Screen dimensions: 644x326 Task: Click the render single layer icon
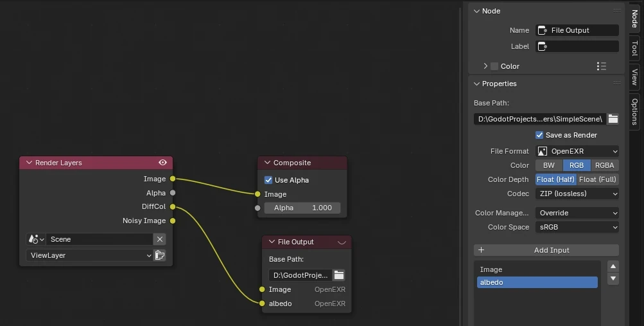[160, 255]
